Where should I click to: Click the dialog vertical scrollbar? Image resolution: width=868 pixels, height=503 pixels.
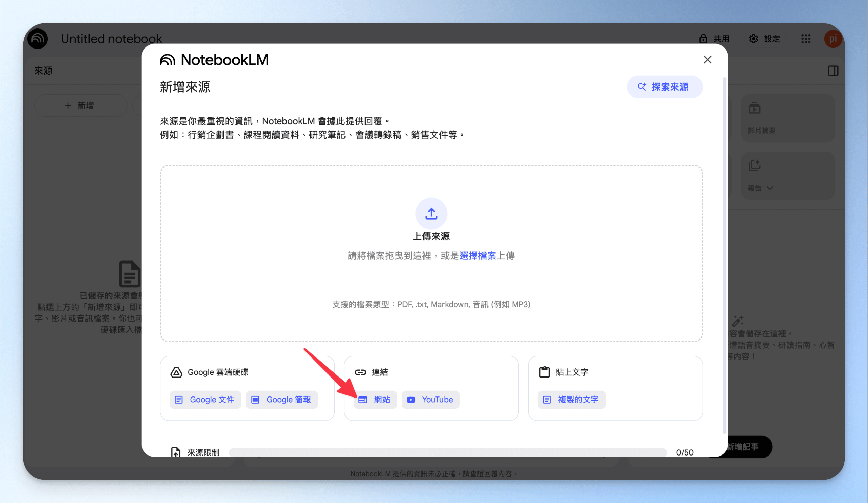724,255
